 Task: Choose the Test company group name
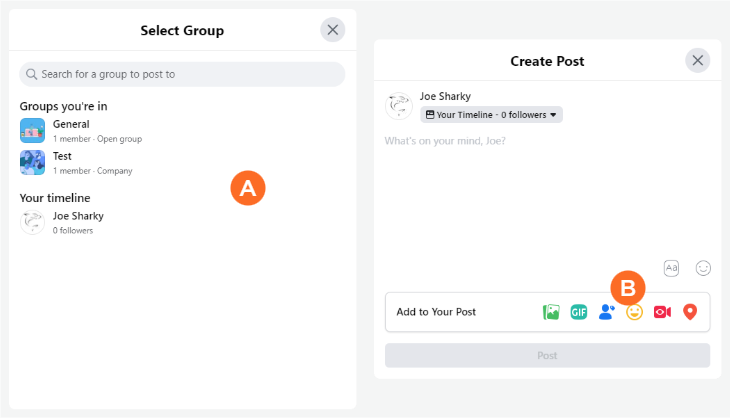click(x=62, y=156)
